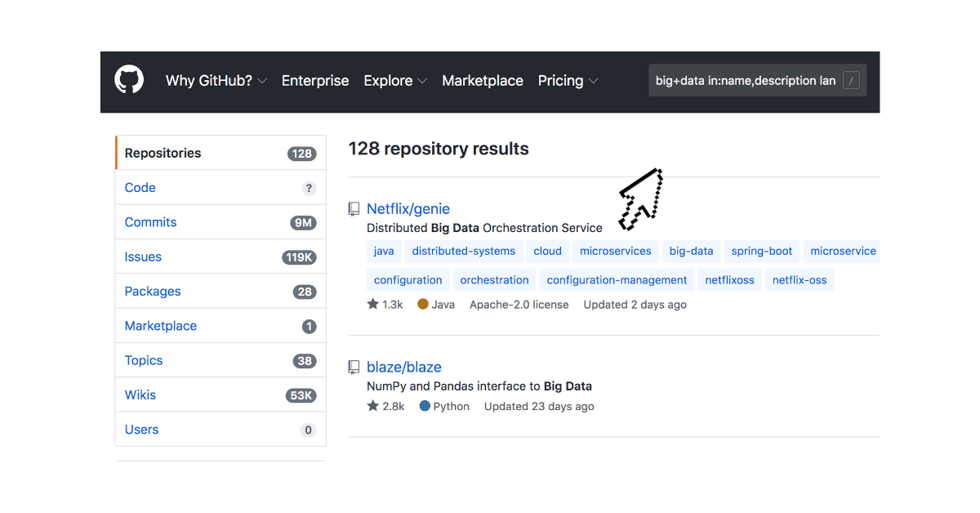Expand the Why GitHub? menu
Viewport: 980px width, 513px height.
[216, 81]
